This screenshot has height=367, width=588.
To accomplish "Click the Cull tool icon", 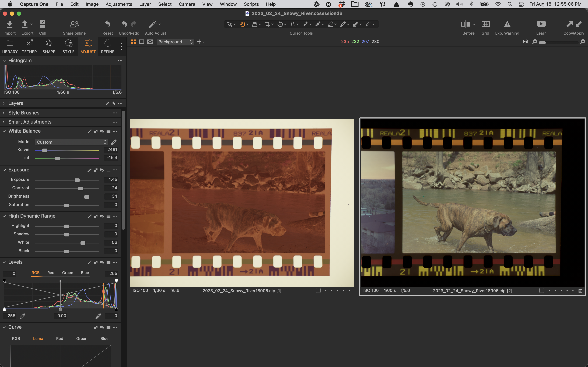I will 43,24.
